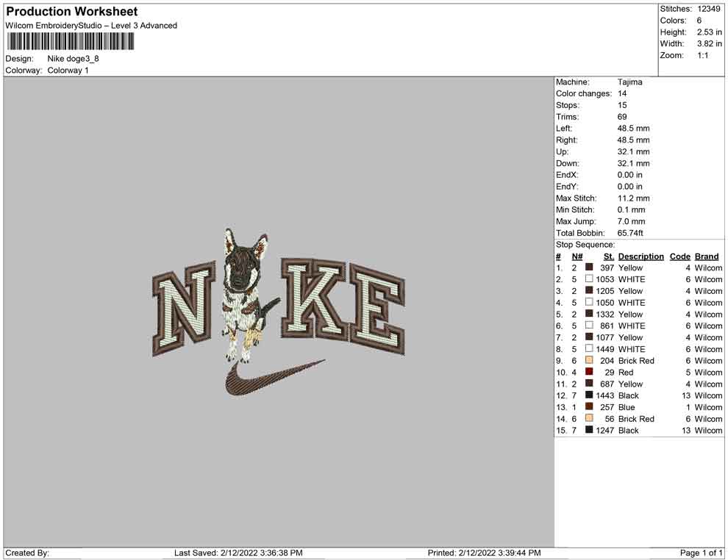Click the design name 'Nike doge3_8'
Screen dimensions: 728x560
pyautogui.click(x=73, y=59)
